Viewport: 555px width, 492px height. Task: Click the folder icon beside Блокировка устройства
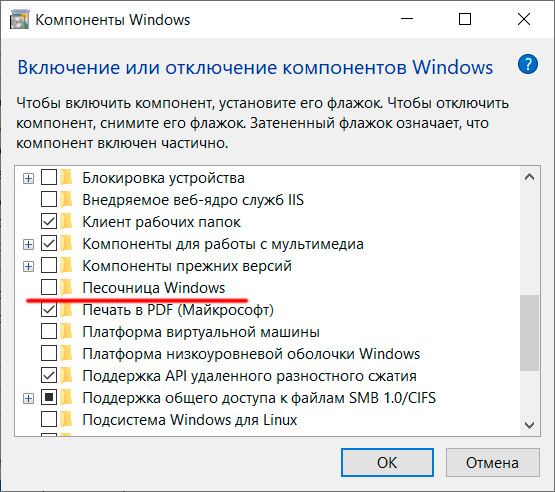pyautogui.click(x=66, y=177)
